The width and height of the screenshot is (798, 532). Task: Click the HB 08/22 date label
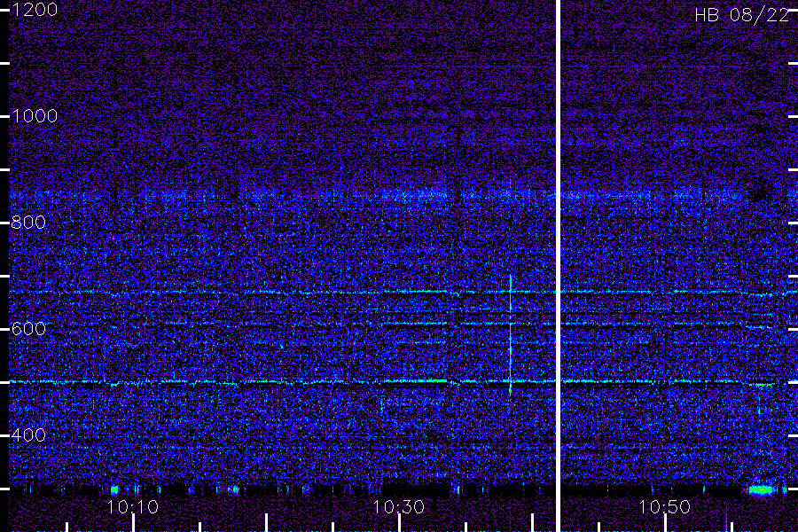741,15
